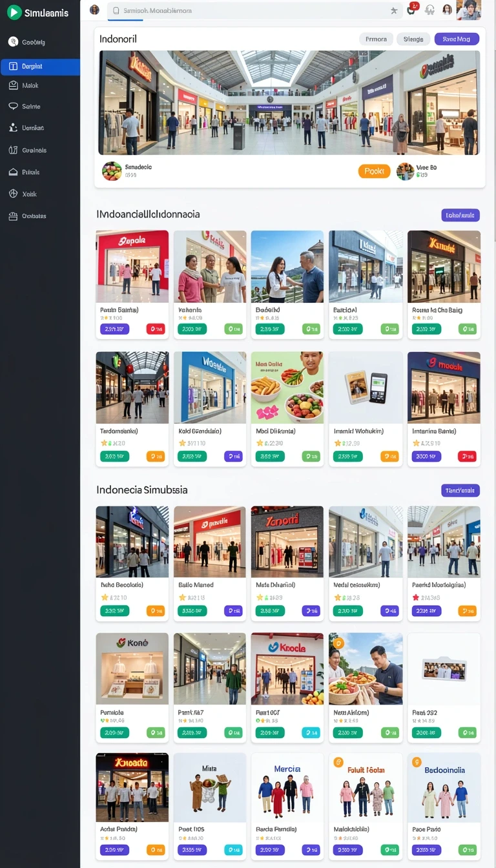
Task: Click the cyan button on Paat 10CF card
Action: click(x=311, y=733)
